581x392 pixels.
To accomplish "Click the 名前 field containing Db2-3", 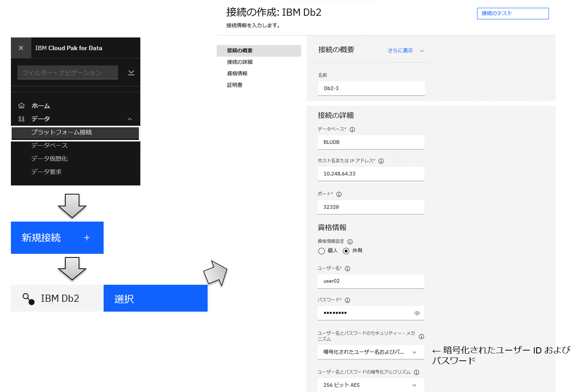I will tap(372, 88).
